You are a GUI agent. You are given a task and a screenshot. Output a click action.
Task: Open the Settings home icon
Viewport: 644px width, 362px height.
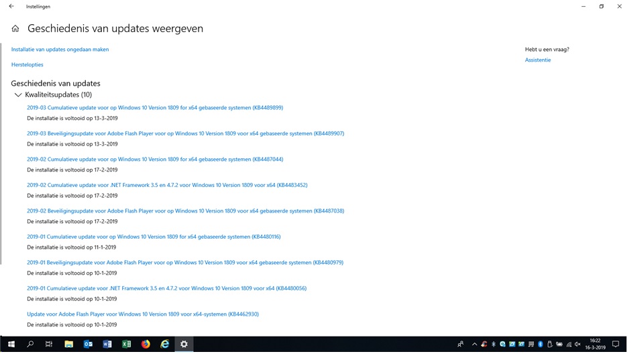15,28
